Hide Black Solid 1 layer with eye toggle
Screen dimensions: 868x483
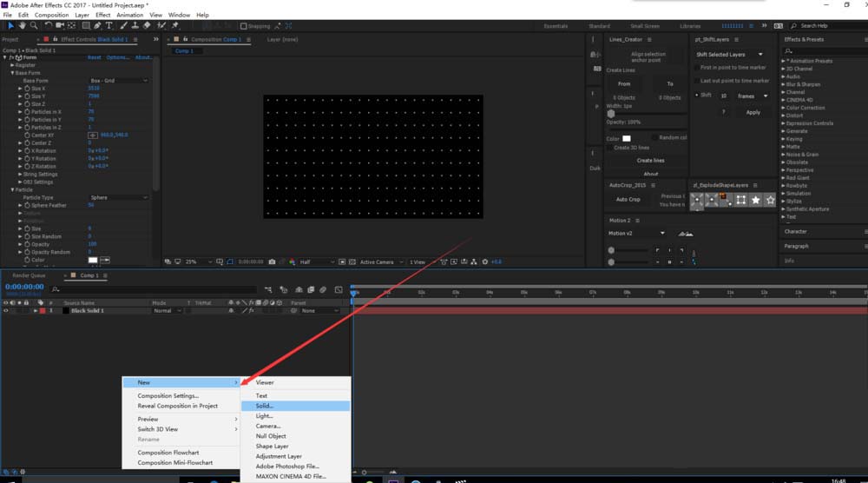5,310
